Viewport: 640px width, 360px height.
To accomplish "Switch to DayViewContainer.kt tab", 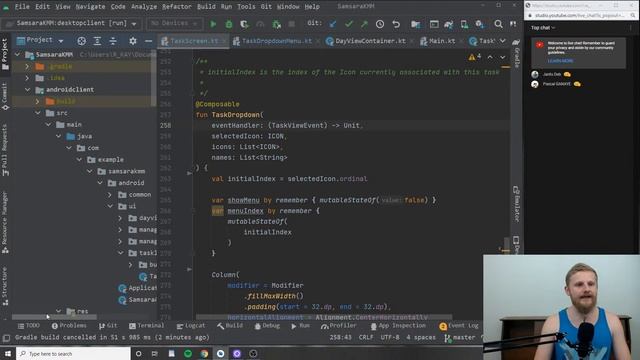I will click(x=371, y=41).
